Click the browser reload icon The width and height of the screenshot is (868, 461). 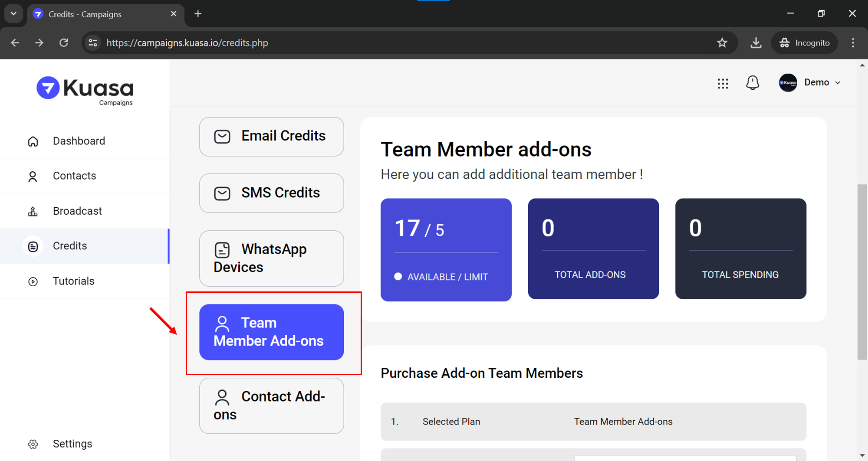64,43
